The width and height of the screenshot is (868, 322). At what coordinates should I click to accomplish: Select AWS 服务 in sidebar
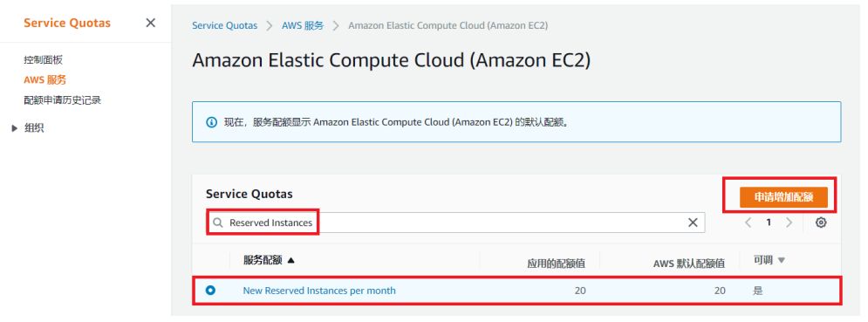pos(44,79)
